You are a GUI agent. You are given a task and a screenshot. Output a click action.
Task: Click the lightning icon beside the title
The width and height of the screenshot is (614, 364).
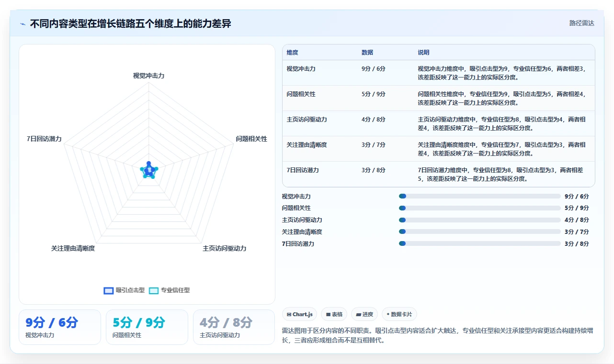point(23,23)
